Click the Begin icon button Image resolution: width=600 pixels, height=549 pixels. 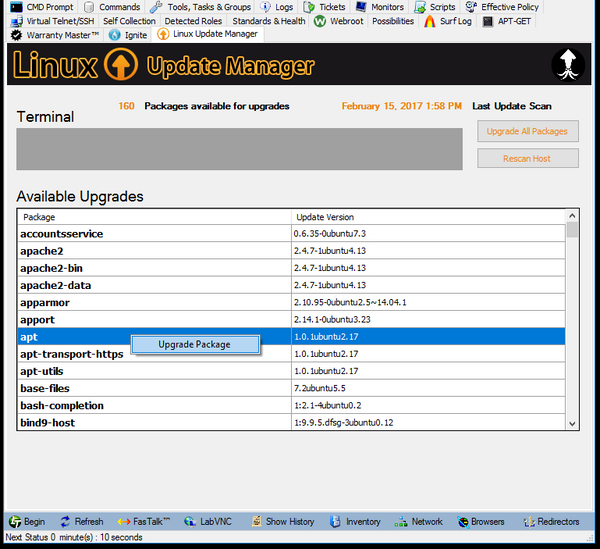[x=15, y=521]
